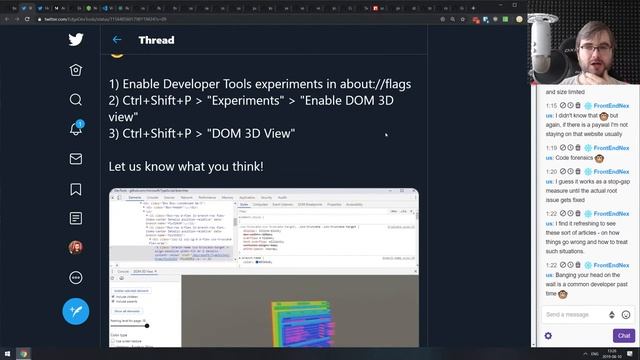640x360 pixels.
Task: Open the red-orange extension icon
Action: [x=476, y=20]
